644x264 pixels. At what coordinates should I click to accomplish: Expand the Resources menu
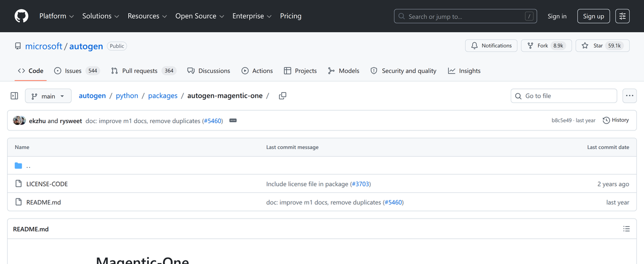pos(147,16)
